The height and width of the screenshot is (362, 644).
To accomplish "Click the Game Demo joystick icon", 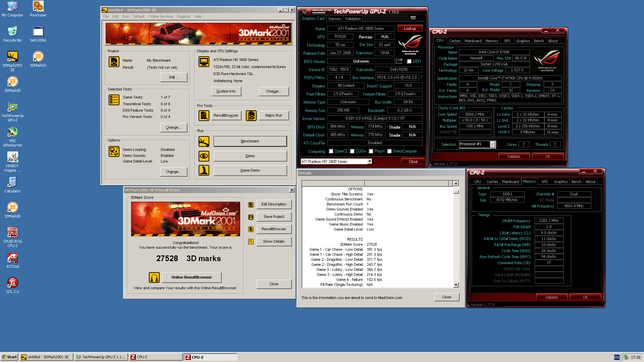I will (204, 170).
